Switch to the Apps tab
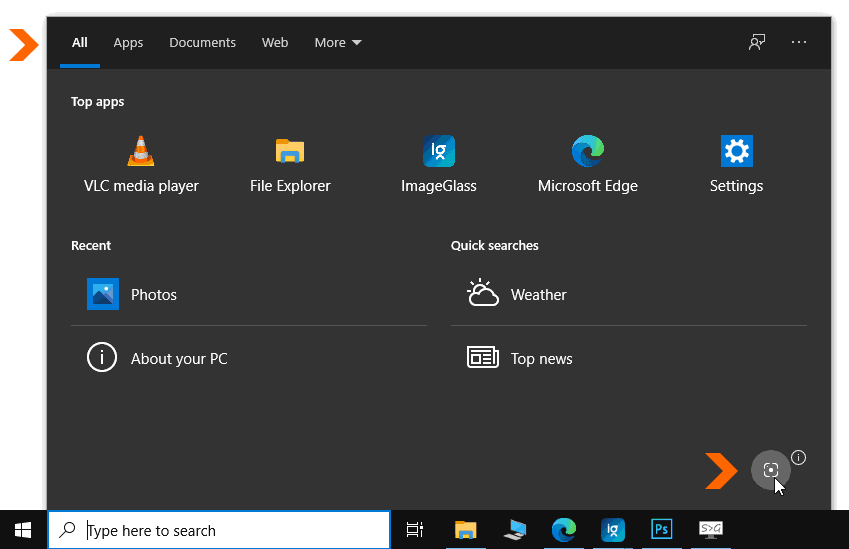The width and height of the screenshot is (849, 549). 128,42
